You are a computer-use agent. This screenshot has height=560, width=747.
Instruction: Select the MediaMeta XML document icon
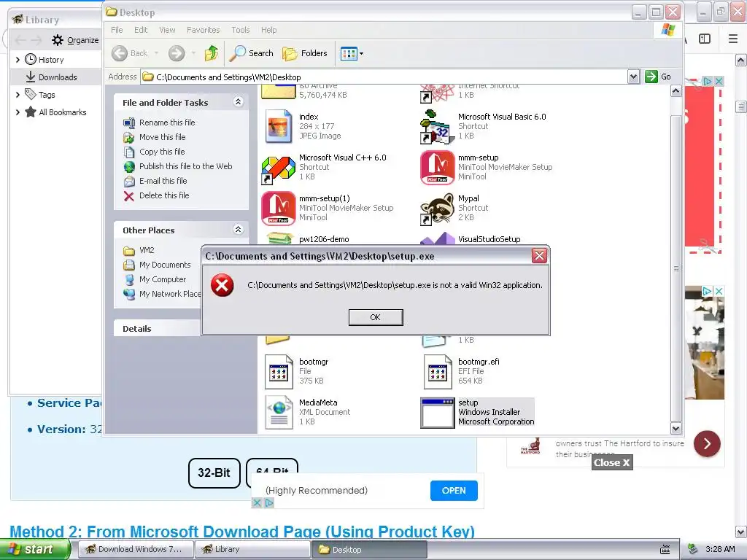click(279, 413)
